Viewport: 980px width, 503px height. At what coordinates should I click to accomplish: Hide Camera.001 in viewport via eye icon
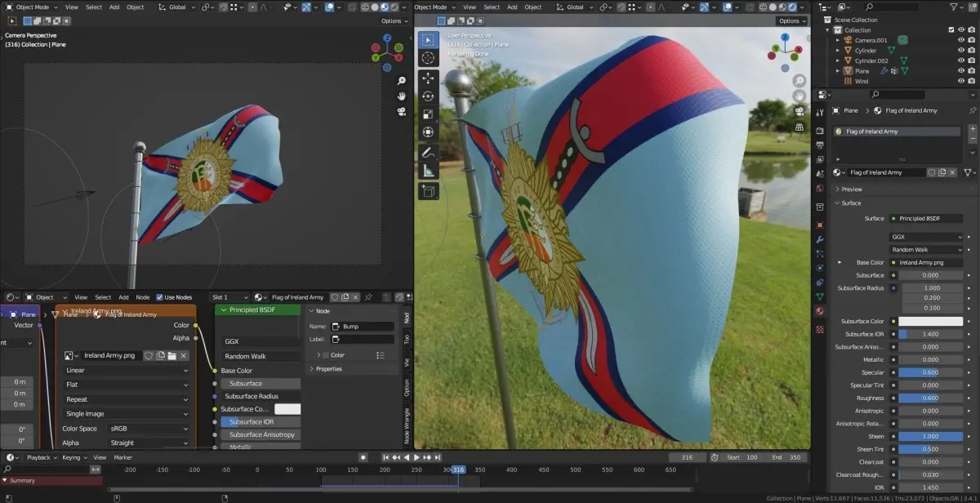[962, 40]
